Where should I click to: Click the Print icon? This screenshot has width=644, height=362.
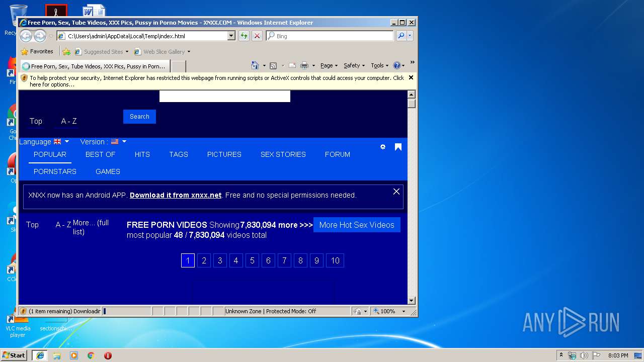(x=304, y=65)
